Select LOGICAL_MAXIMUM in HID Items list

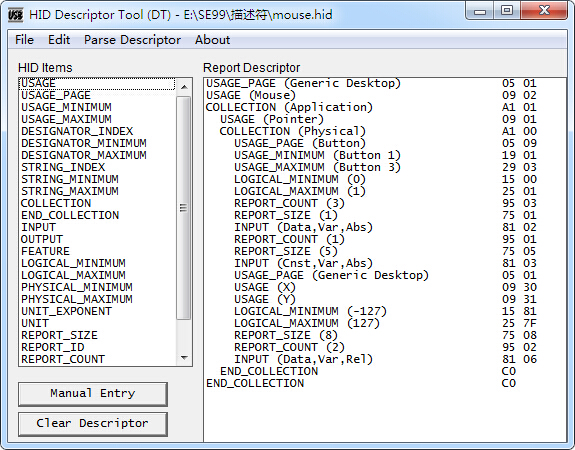[97, 275]
